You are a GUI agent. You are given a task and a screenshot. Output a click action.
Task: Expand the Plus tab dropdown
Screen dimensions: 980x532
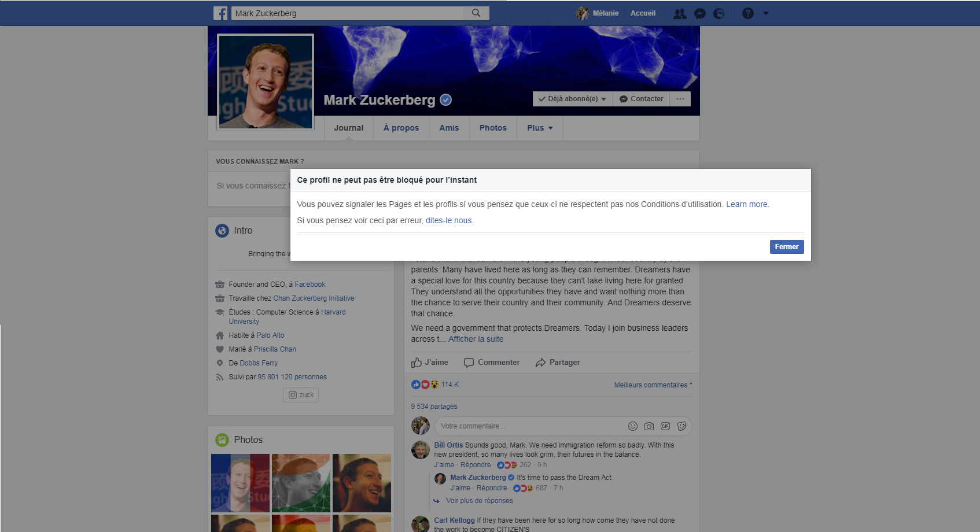[x=539, y=128]
